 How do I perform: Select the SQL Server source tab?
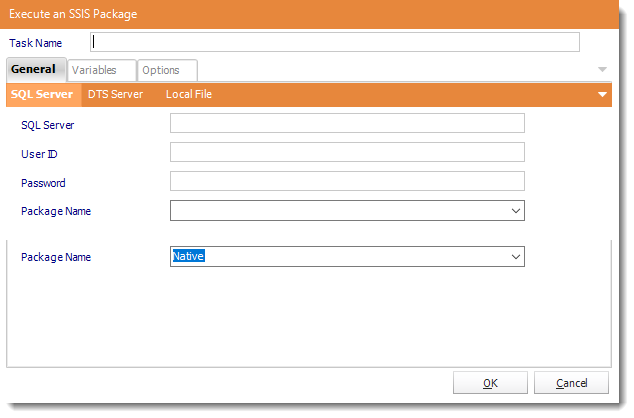coord(42,94)
